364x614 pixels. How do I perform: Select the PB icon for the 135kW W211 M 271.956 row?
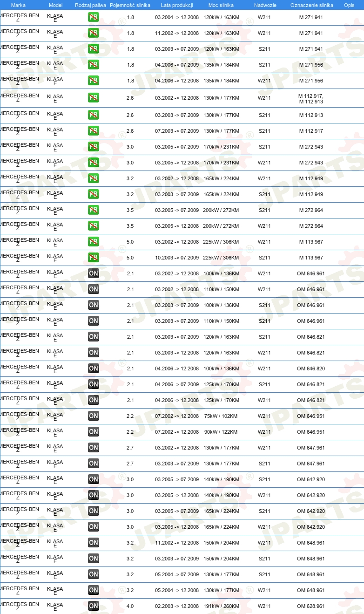coord(93,81)
